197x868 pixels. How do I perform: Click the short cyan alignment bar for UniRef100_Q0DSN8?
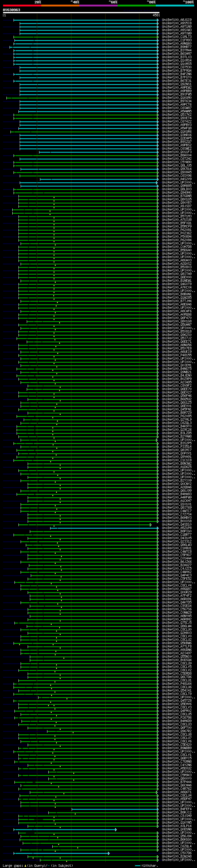click(x=65, y=830)
